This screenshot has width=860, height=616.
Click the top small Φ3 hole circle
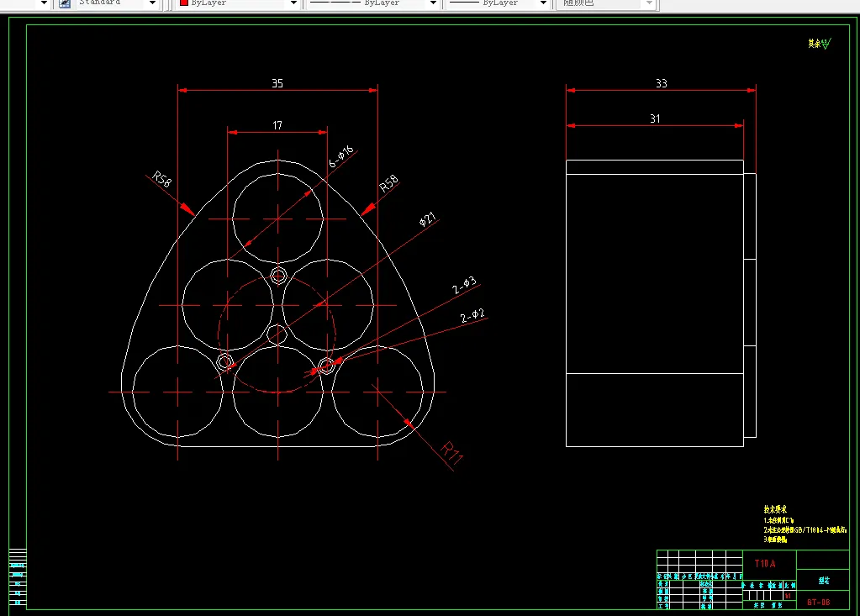pos(278,276)
